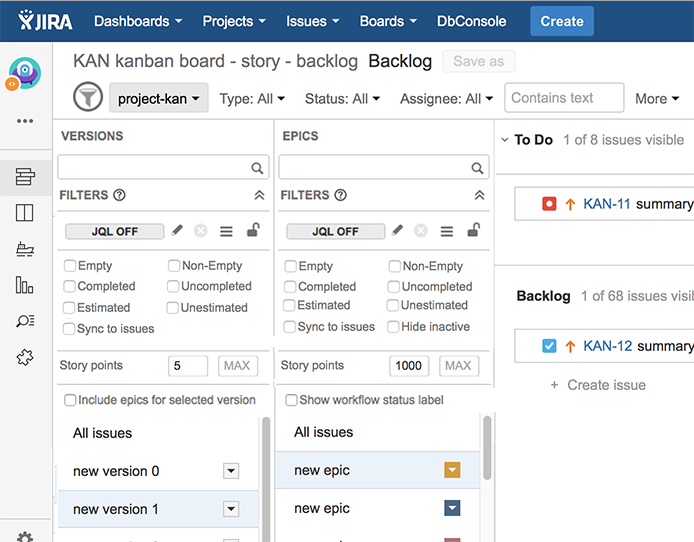694x542 pixels.
Task: Open the More dropdown
Action: click(657, 98)
